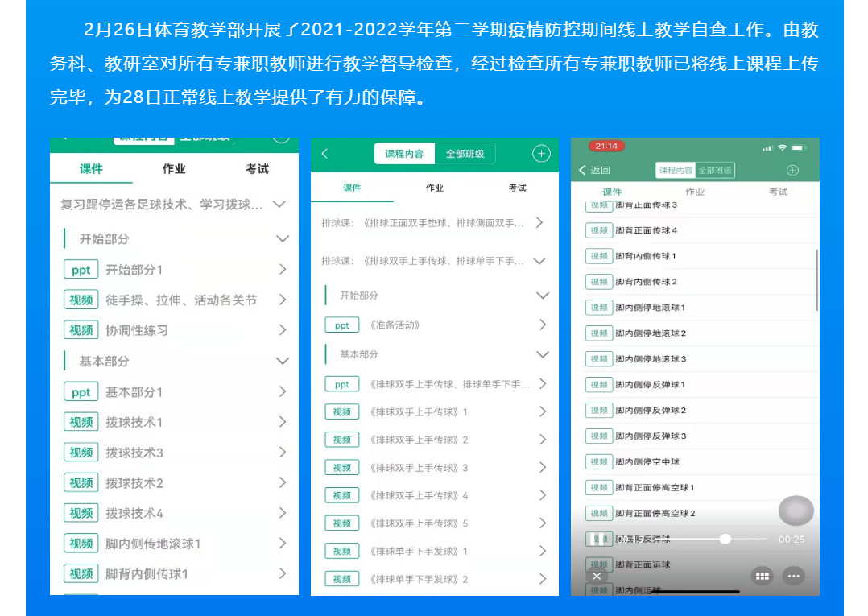Open the grid view icon in video overlay
The width and height of the screenshot is (868, 616).
tap(763, 576)
